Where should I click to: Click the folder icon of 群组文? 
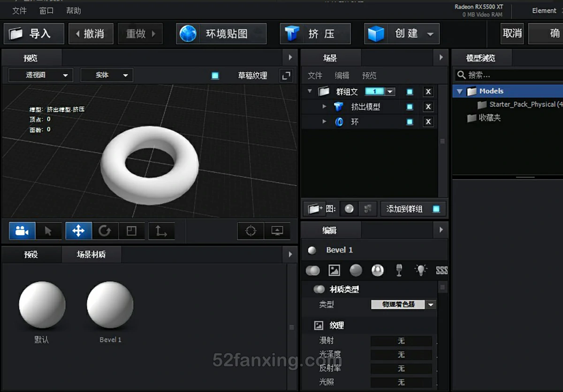pyautogui.click(x=324, y=91)
